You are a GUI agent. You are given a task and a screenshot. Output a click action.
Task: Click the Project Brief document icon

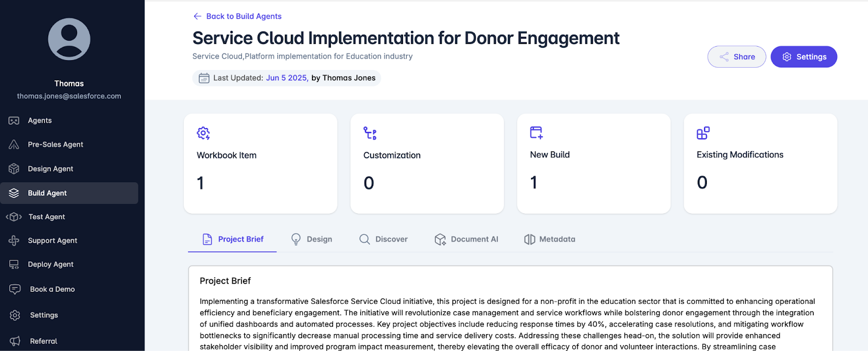(x=207, y=239)
